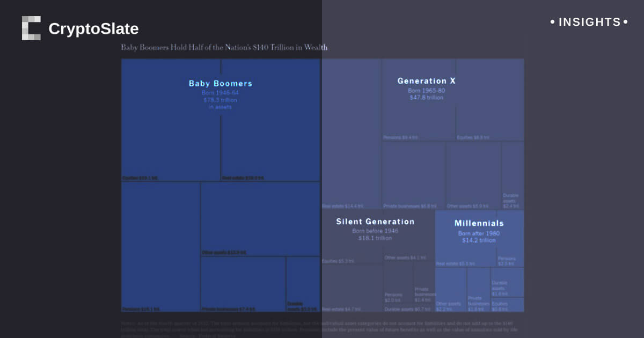Select Baby Boomers Private businesses $7.4 tril. block
Image resolution: width=644 pixels, height=338 pixels.
243,284
